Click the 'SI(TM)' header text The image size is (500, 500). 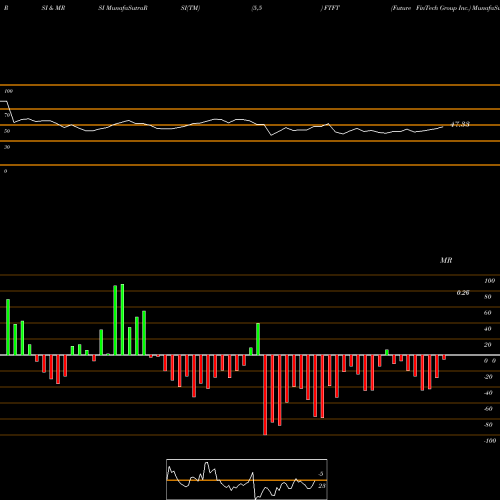click(190, 8)
